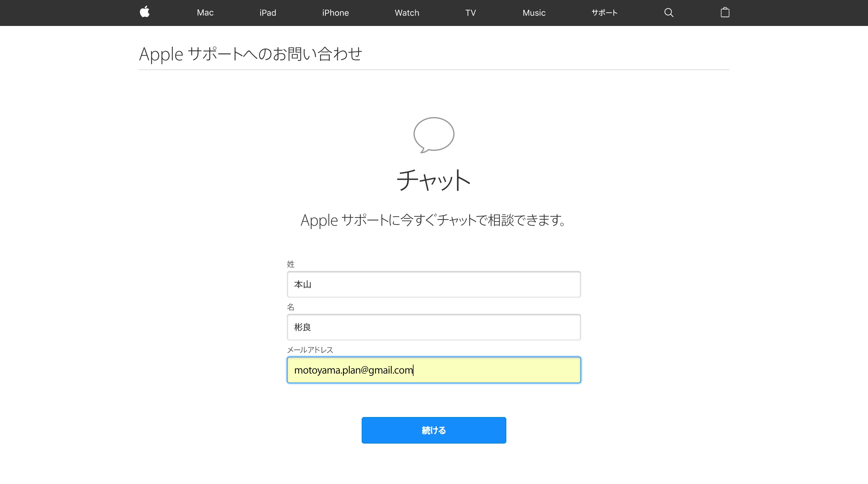Click the chat icon illustration
This screenshot has height=484, width=868.
[x=433, y=134]
